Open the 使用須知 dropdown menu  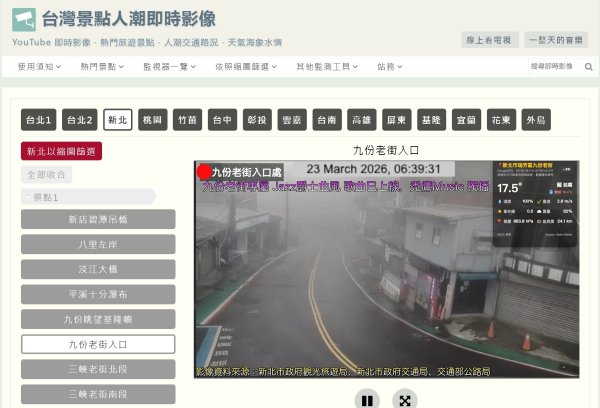point(39,67)
